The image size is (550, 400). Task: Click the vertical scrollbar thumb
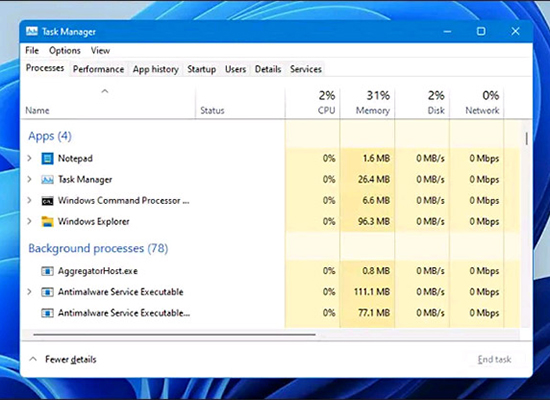(526, 139)
